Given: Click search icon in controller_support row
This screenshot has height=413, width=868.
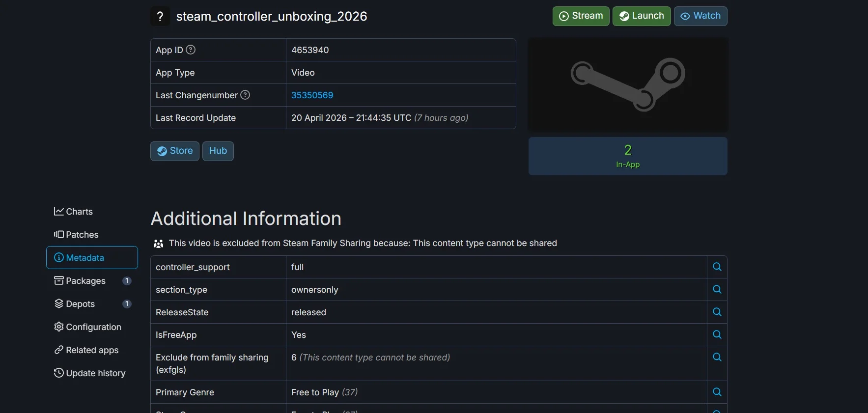Looking at the screenshot, I should tap(717, 267).
